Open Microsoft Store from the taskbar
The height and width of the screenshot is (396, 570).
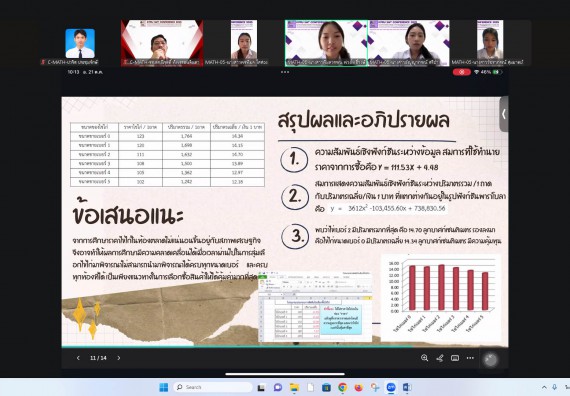tap(326, 388)
